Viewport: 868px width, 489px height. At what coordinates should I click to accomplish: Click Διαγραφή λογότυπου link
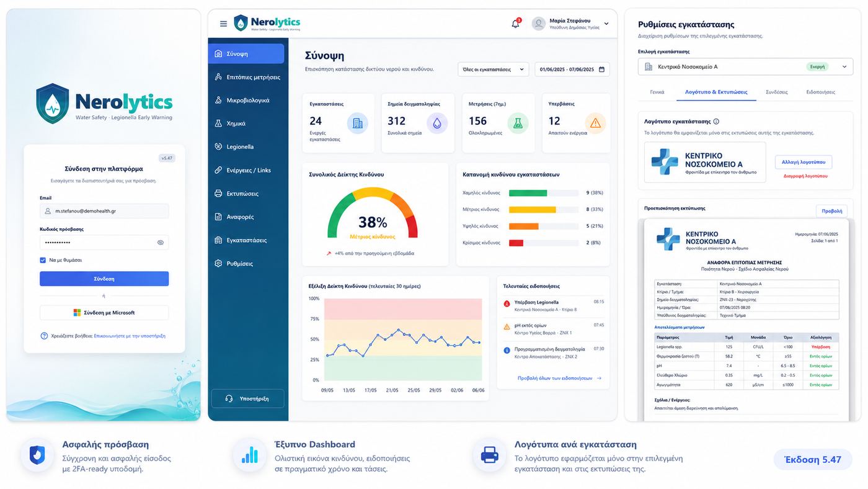tap(805, 176)
